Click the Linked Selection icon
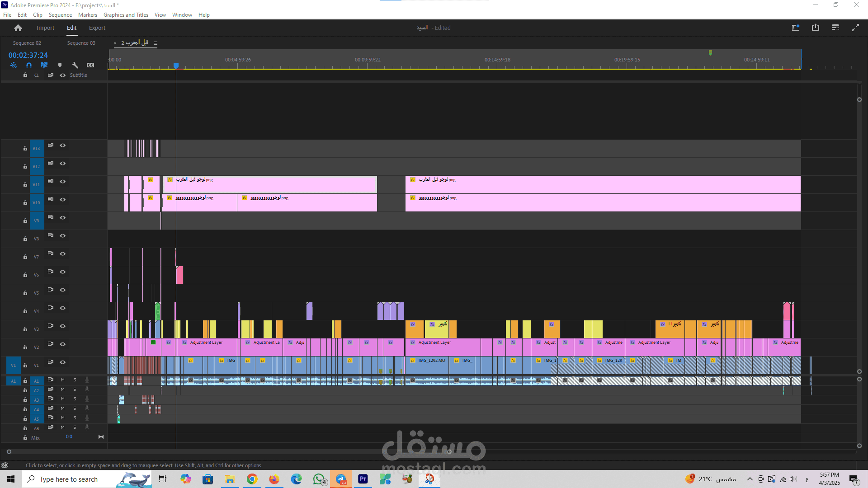 pyautogui.click(x=44, y=65)
